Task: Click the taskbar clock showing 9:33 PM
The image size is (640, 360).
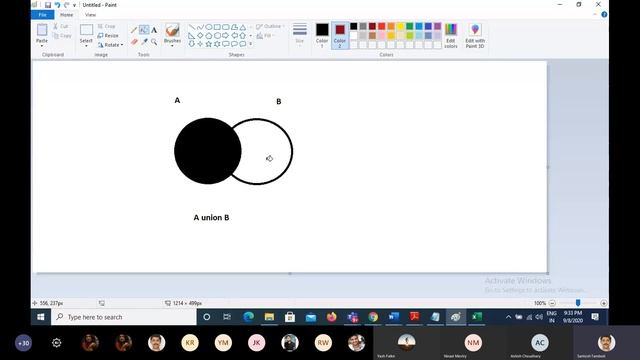Action: coord(573,317)
